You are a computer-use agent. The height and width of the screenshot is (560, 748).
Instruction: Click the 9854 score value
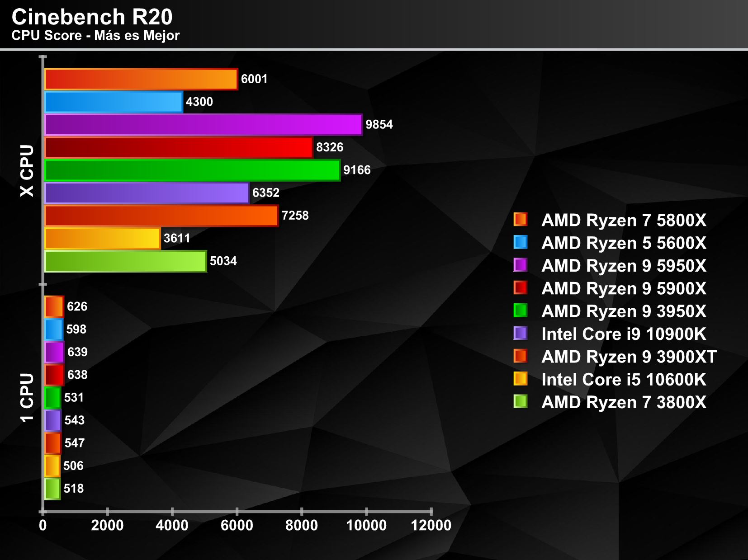tap(379, 124)
